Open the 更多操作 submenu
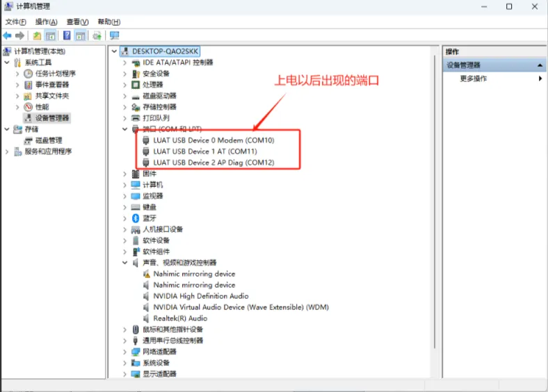Viewport: 548px width, 392px height. tap(494, 79)
